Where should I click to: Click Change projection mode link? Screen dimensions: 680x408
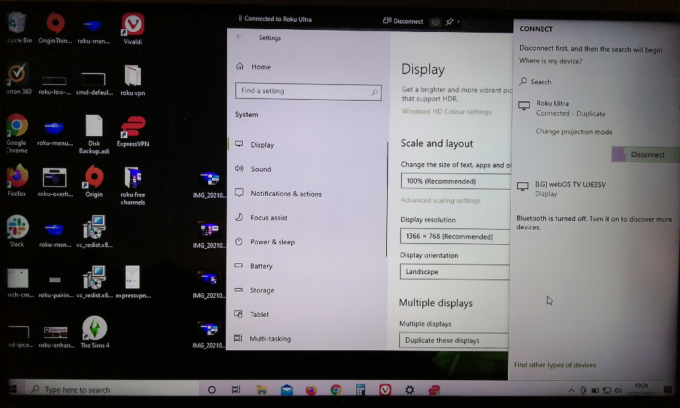pos(574,131)
